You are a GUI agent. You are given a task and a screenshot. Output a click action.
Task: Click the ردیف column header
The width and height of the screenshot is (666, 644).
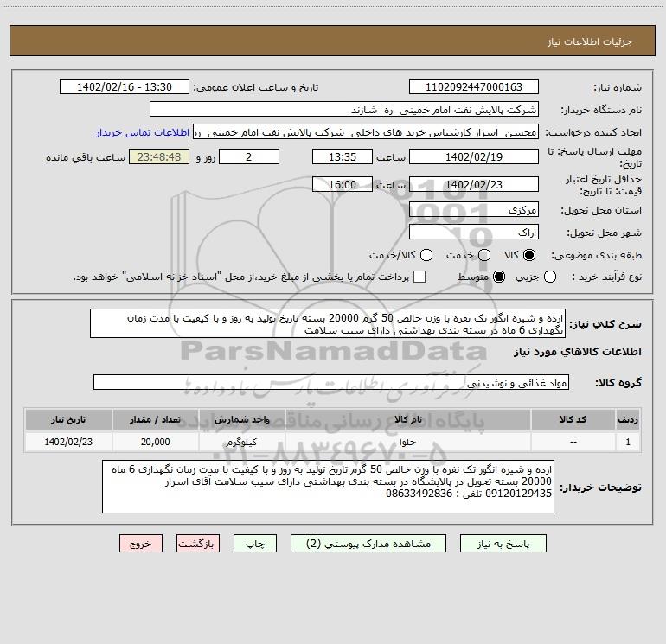coord(628,419)
